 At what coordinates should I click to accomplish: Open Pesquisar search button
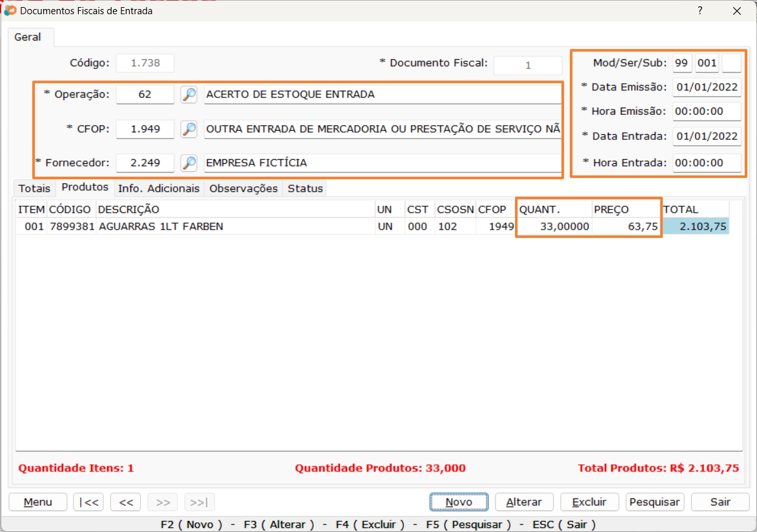(x=654, y=502)
